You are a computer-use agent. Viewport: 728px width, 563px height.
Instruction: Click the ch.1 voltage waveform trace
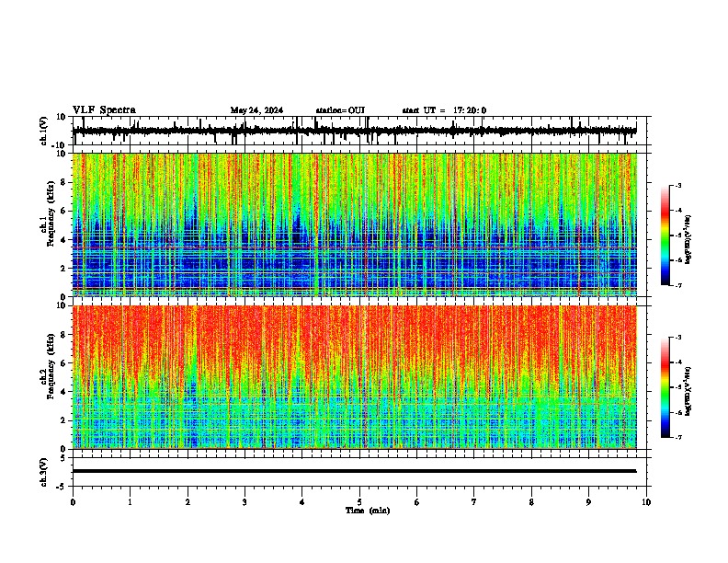pyautogui.click(x=355, y=131)
